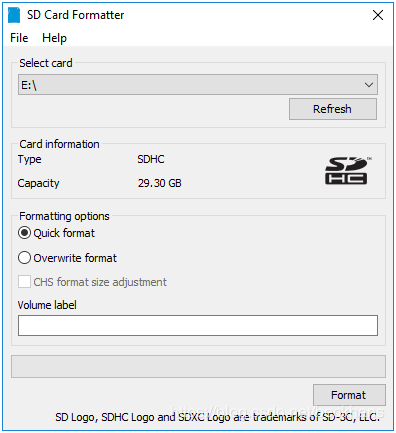Click the Refresh button
Viewport: 396px width, 433px height.
pyautogui.click(x=333, y=109)
